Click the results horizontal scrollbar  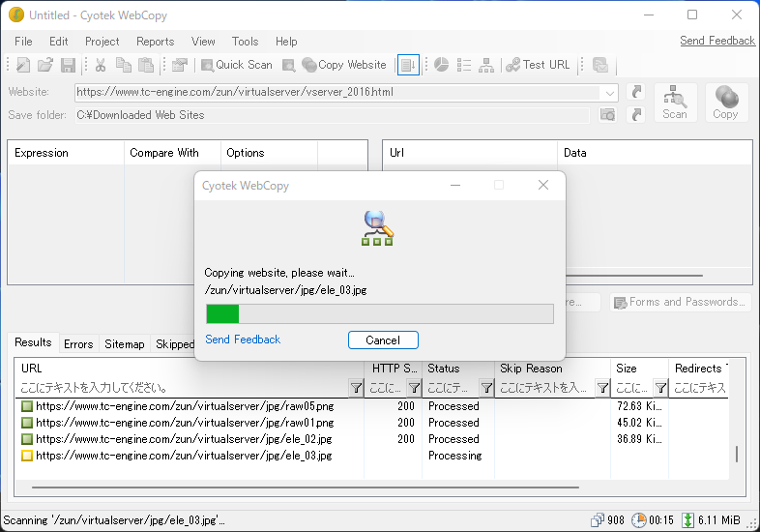point(306,488)
